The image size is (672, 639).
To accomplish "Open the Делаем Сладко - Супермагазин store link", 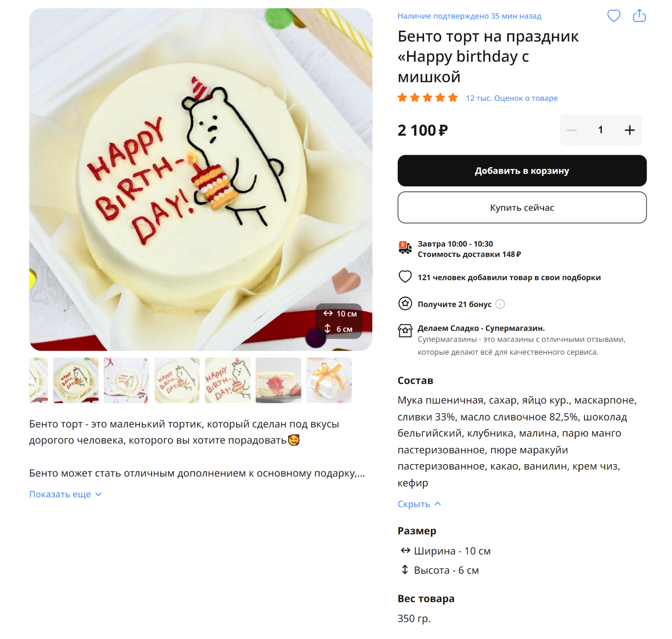I will [x=481, y=328].
